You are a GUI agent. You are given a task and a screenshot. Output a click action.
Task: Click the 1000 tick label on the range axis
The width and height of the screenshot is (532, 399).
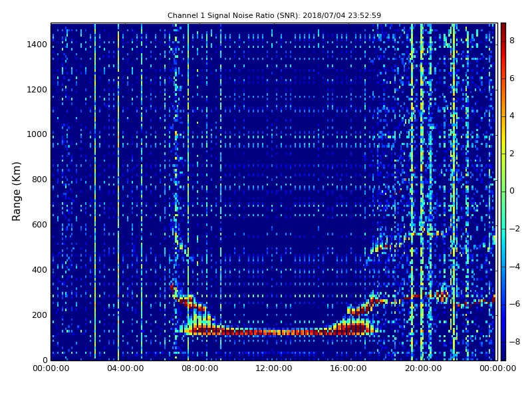tap(37, 134)
